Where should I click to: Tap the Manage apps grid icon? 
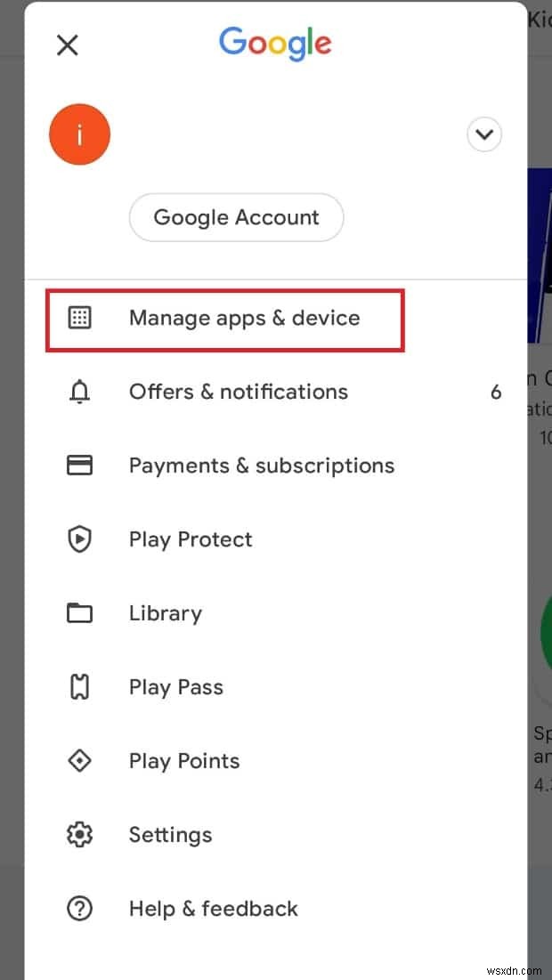point(79,318)
